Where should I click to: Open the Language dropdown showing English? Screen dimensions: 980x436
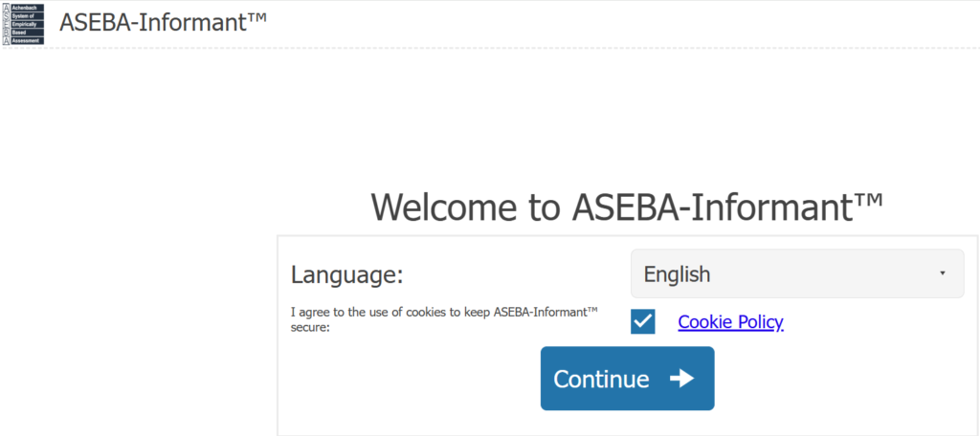(796, 273)
